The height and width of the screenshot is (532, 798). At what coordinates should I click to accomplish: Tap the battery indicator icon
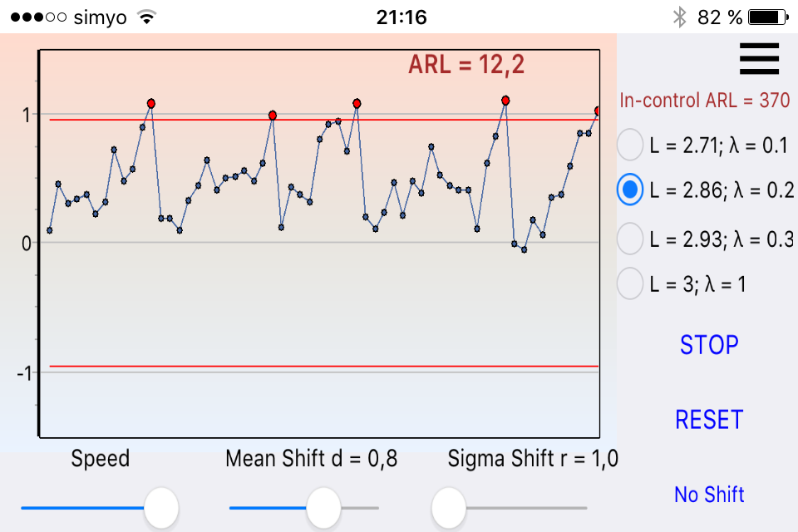pyautogui.click(x=768, y=17)
